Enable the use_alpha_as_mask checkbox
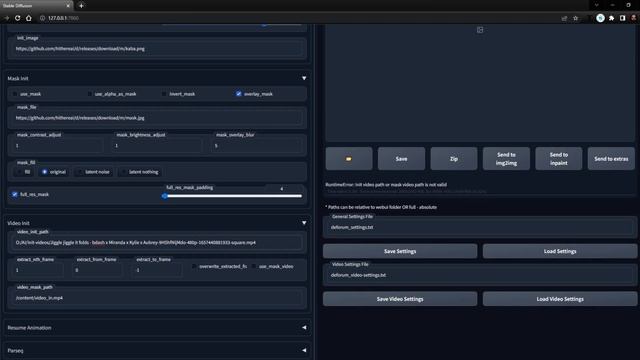The image size is (640, 360). pyautogui.click(x=90, y=94)
